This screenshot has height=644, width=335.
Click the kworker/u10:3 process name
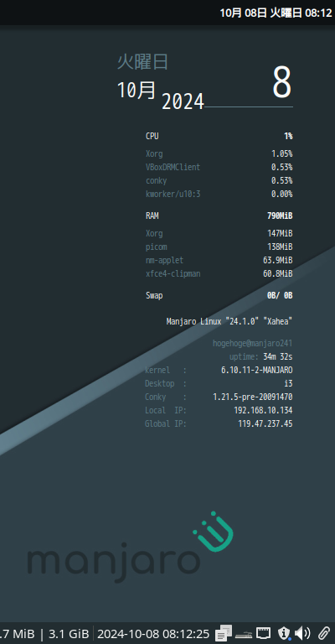pyautogui.click(x=173, y=194)
